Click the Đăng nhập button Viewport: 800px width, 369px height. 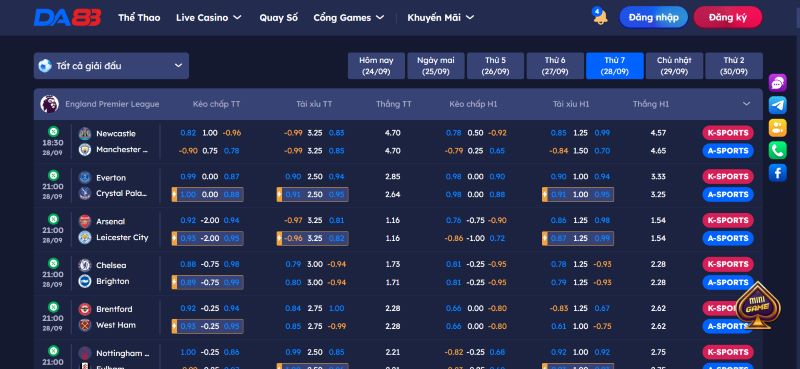654,17
